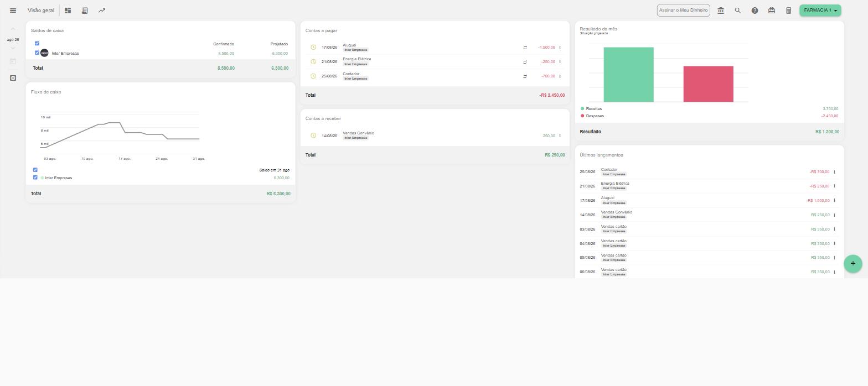Click clock status icon for Contador bill
868x386 pixels.
tap(313, 76)
